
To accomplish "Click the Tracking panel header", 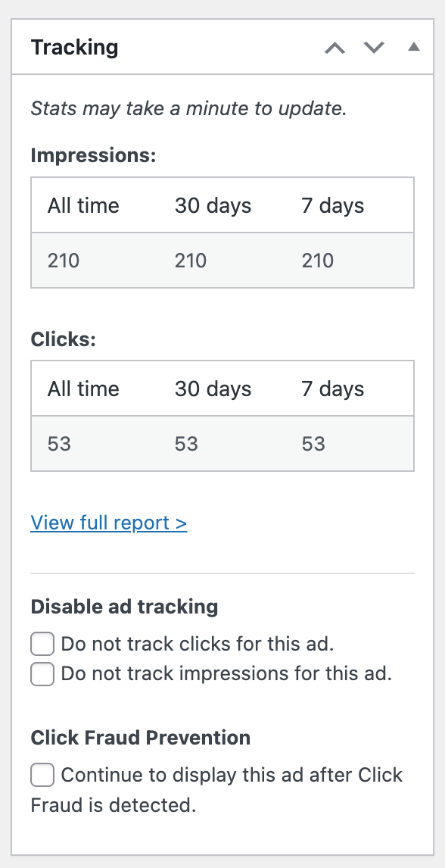I will click(x=74, y=47).
